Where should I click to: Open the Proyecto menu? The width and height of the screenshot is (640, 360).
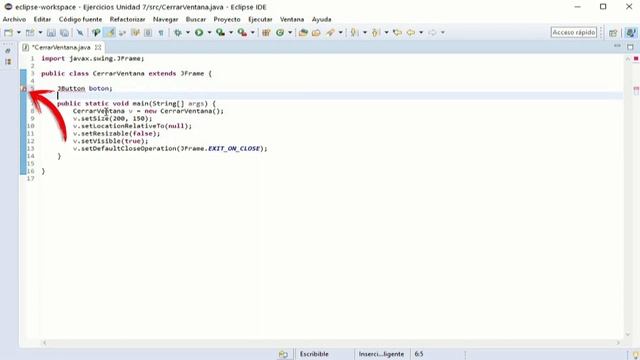pos(227,19)
